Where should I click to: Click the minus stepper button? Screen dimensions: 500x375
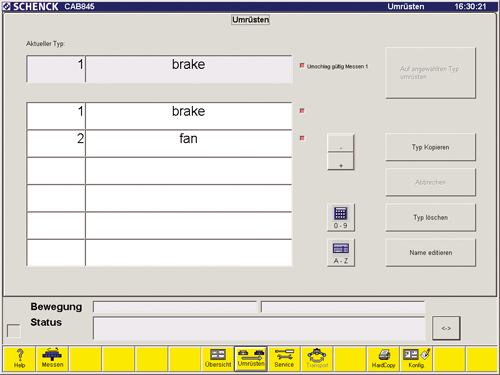click(x=341, y=143)
